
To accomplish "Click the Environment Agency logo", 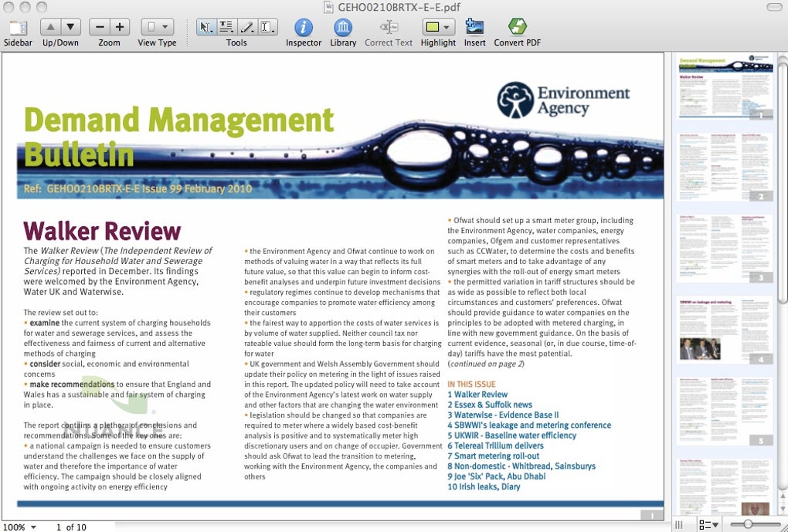I will [x=563, y=100].
